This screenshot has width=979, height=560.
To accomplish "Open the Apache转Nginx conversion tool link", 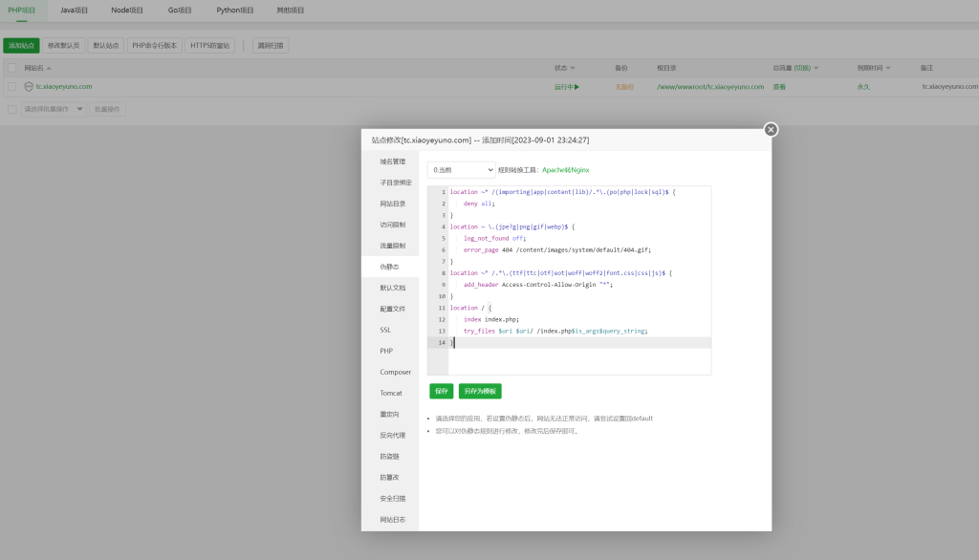I will click(x=565, y=170).
